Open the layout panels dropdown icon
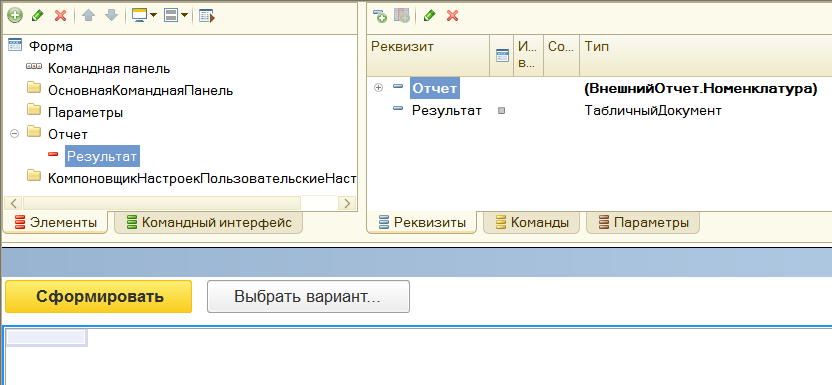 point(176,15)
